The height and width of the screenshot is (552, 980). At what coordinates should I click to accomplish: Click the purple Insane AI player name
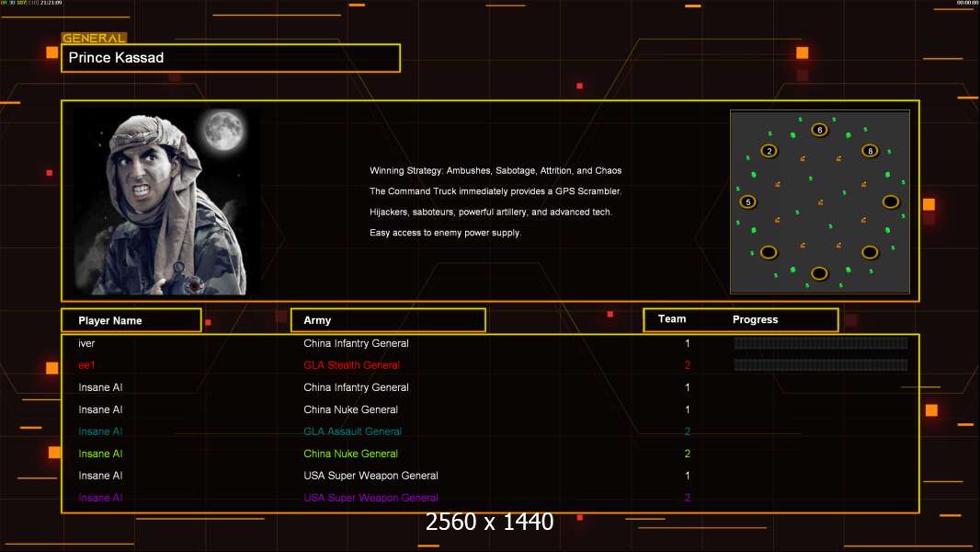click(100, 498)
